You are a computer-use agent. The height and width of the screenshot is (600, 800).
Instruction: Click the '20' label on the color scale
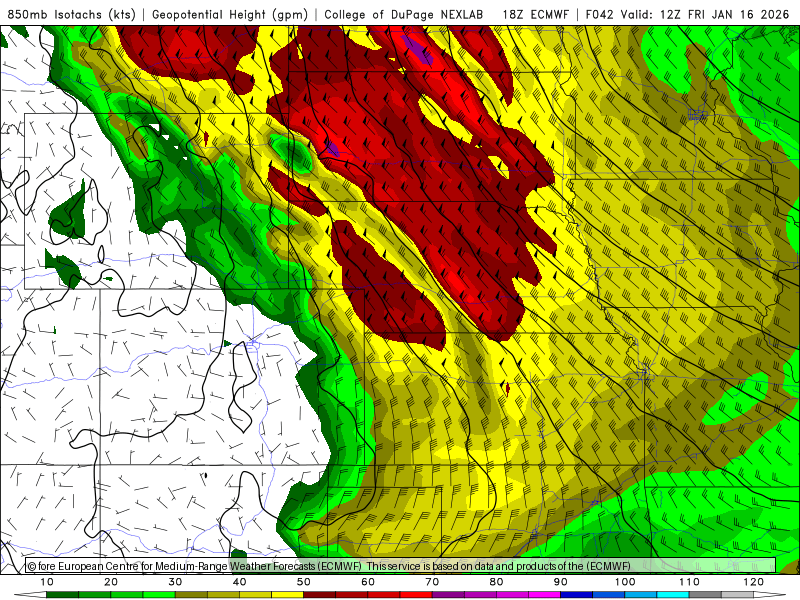coord(111,582)
